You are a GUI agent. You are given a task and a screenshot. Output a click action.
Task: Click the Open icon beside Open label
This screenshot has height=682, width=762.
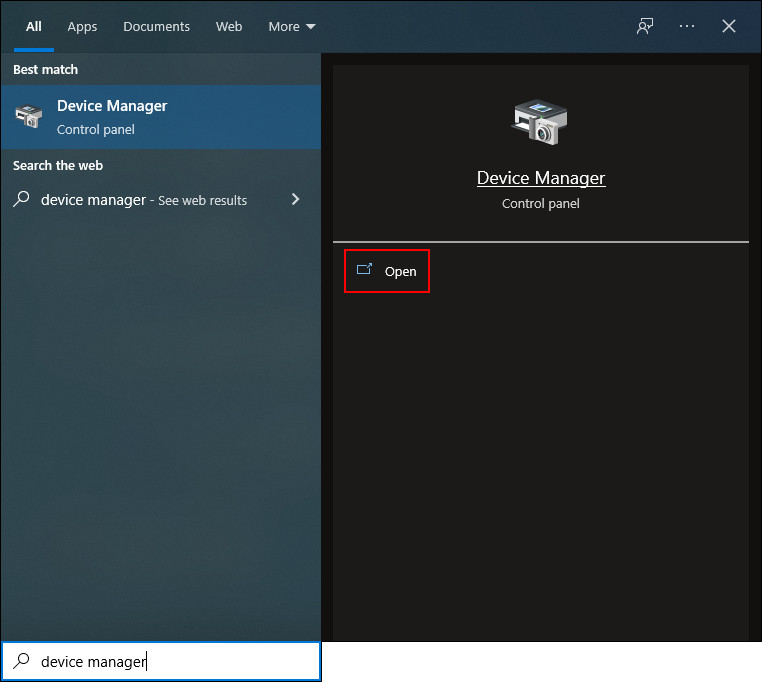[x=364, y=269]
